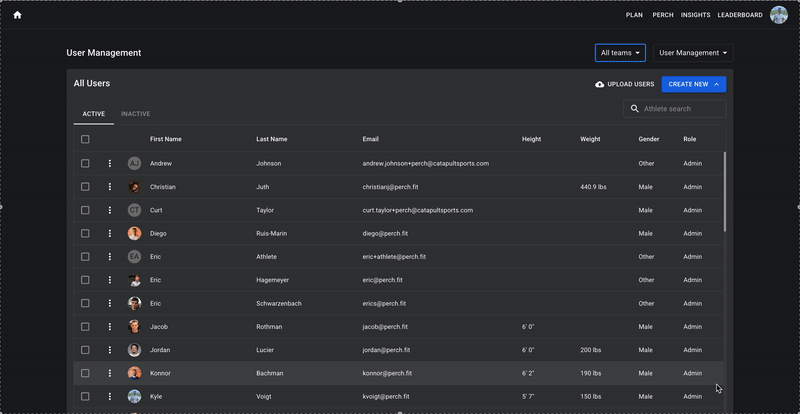Open the three-dot menu for Konnor Bachman

point(110,373)
